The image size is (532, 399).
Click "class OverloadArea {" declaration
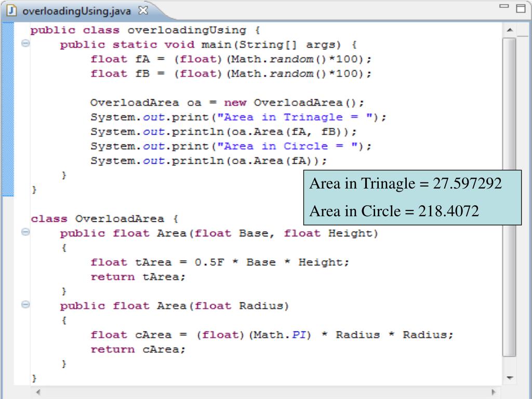(x=104, y=219)
